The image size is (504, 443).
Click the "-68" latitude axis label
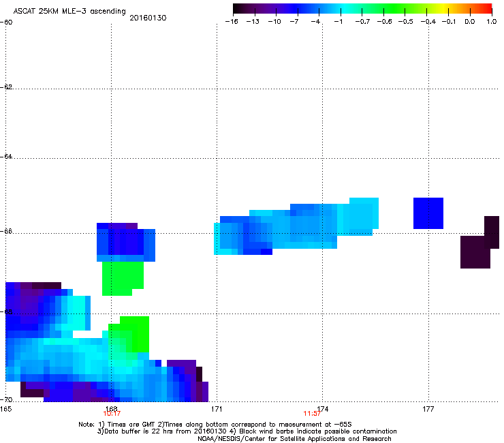(6, 311)
